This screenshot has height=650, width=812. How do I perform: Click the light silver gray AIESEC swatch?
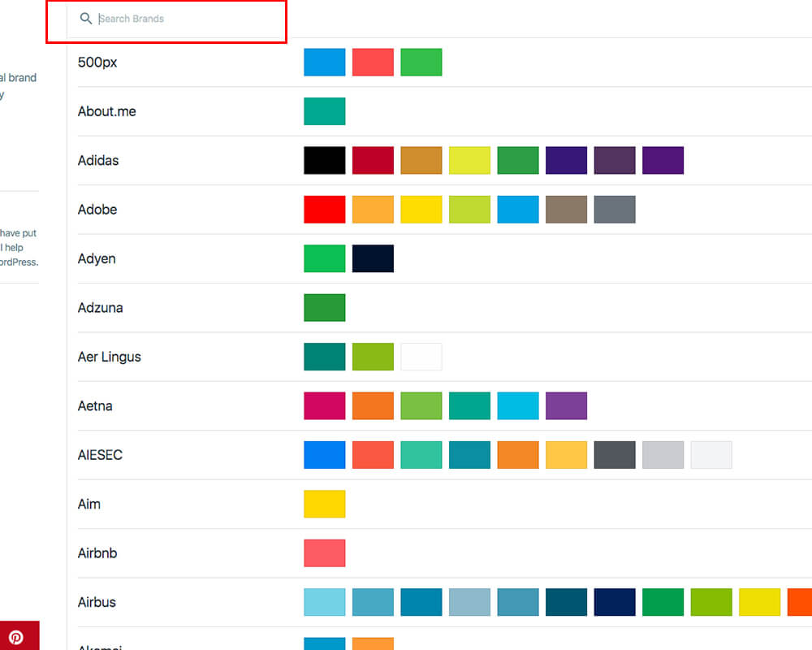663,455
